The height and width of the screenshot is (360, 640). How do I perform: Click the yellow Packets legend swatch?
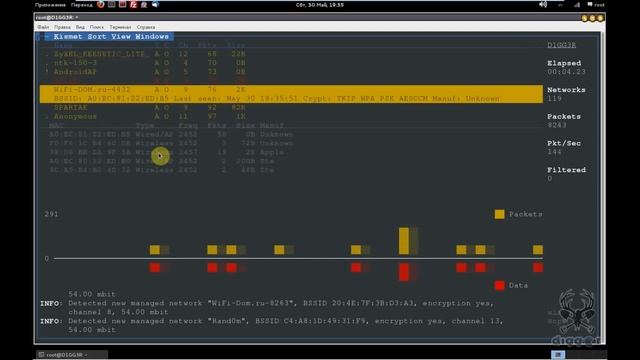(499, 214)
